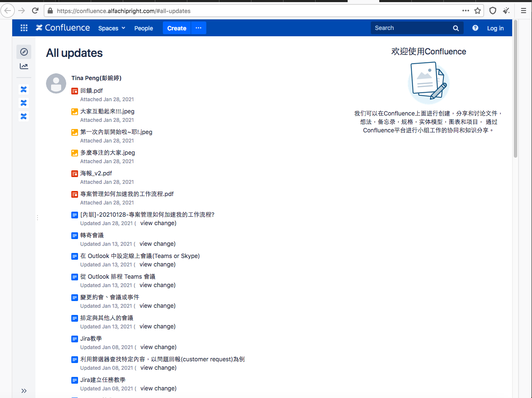Viewport: 532px width, 398px height.
Task: View change for 從 Outlook 排程 Teams 會議
Action: 157,285
